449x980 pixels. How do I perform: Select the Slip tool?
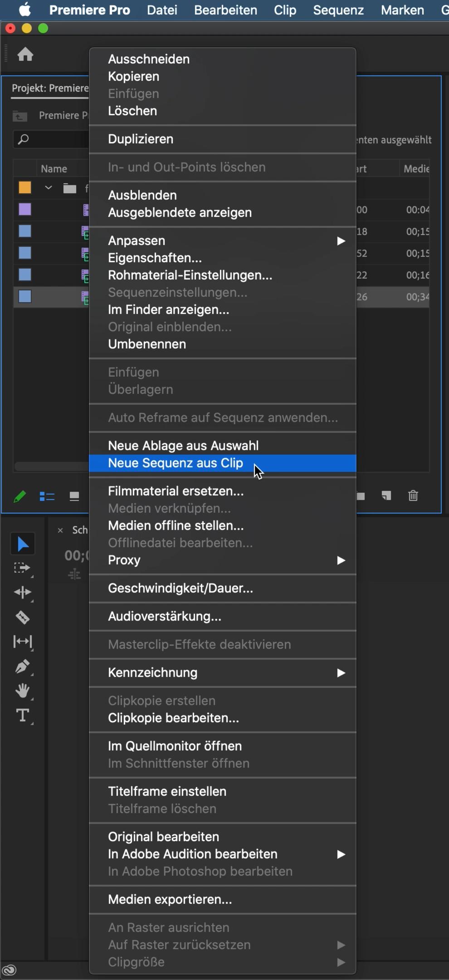pos(22,642)
